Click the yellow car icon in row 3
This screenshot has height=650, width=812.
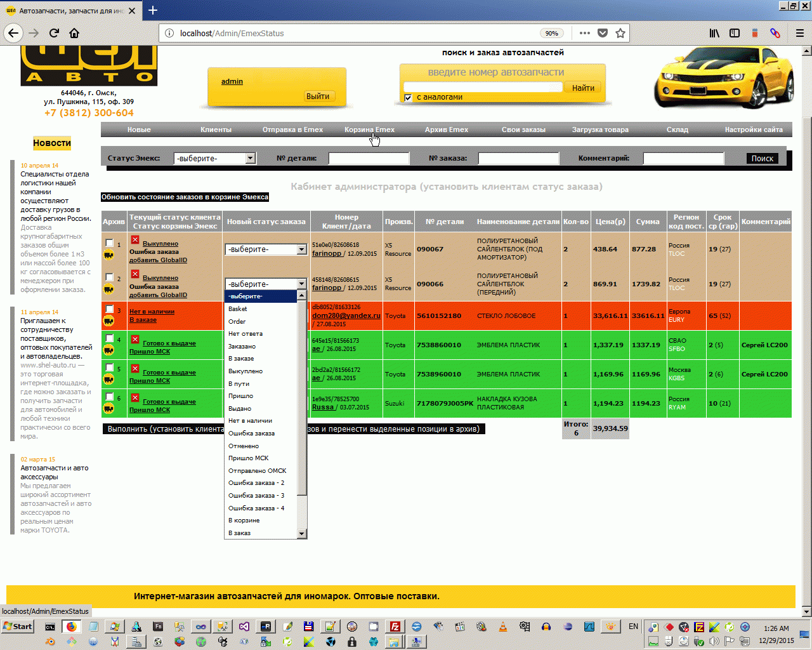point(108,321)
